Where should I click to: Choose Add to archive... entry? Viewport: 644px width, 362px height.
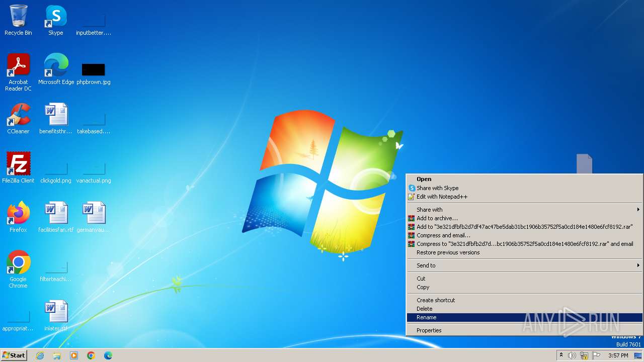524,218
